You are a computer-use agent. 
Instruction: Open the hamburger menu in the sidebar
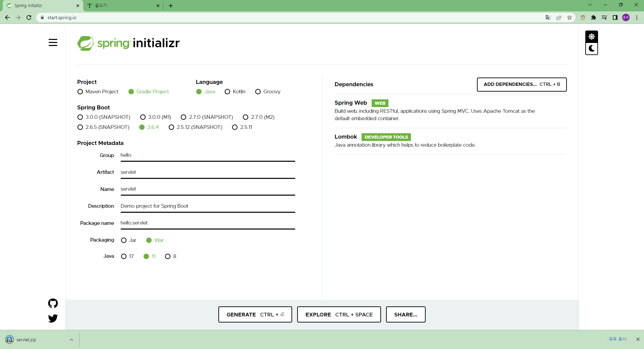pyautogui.click(x=53, y=43)
